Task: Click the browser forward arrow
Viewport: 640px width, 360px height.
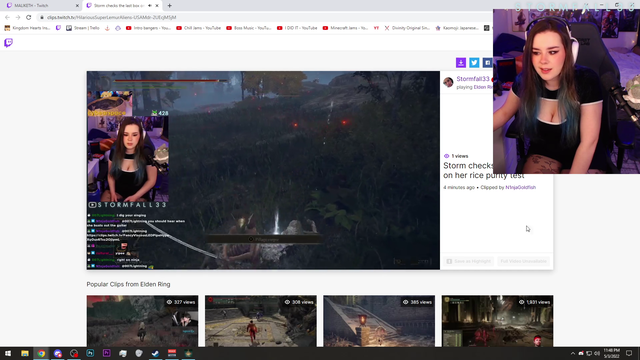Action: [x=18, y=17]
